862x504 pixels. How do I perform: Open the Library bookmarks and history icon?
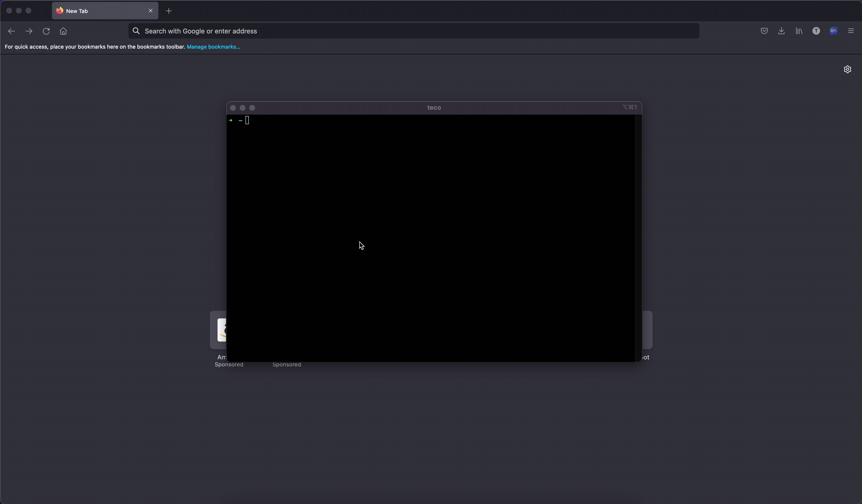coord(799,31)
